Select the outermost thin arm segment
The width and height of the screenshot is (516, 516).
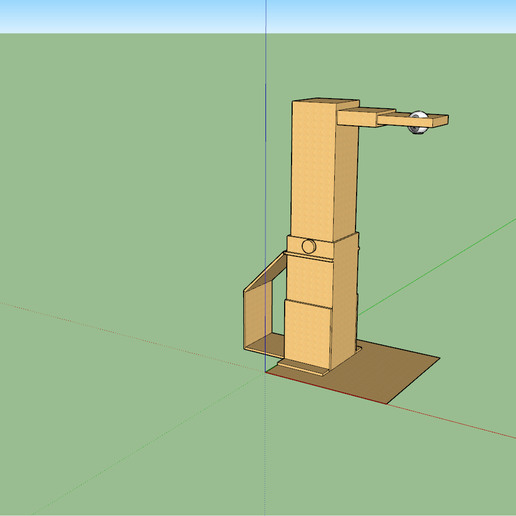tap(413, 120)
